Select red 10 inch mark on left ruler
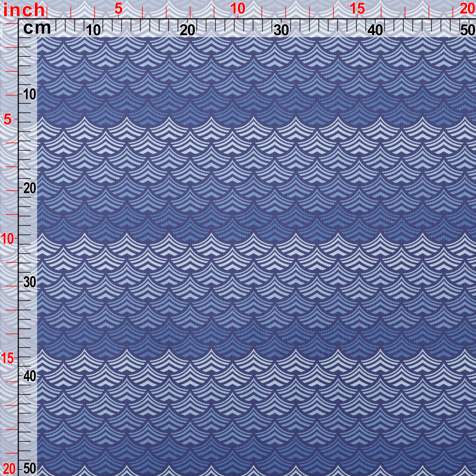The width and height of the screenshot is (476, 476). [x=9, y=238]
